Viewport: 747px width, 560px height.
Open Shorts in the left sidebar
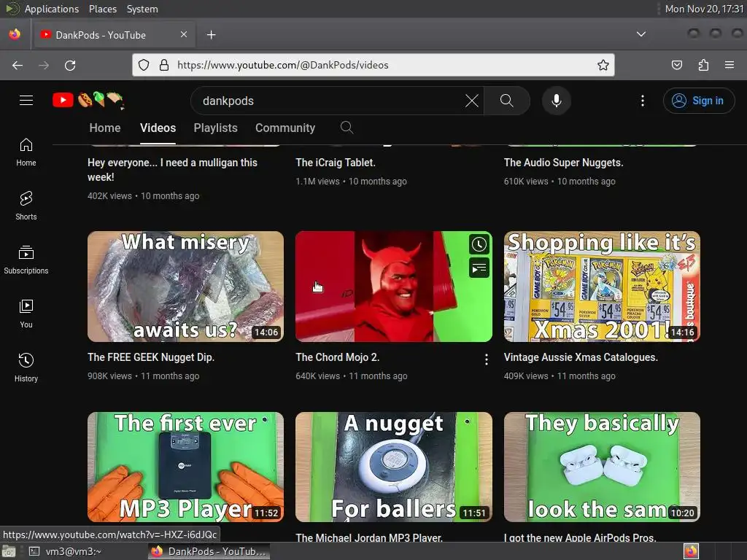pyautogui.click(x=26, y=206)
